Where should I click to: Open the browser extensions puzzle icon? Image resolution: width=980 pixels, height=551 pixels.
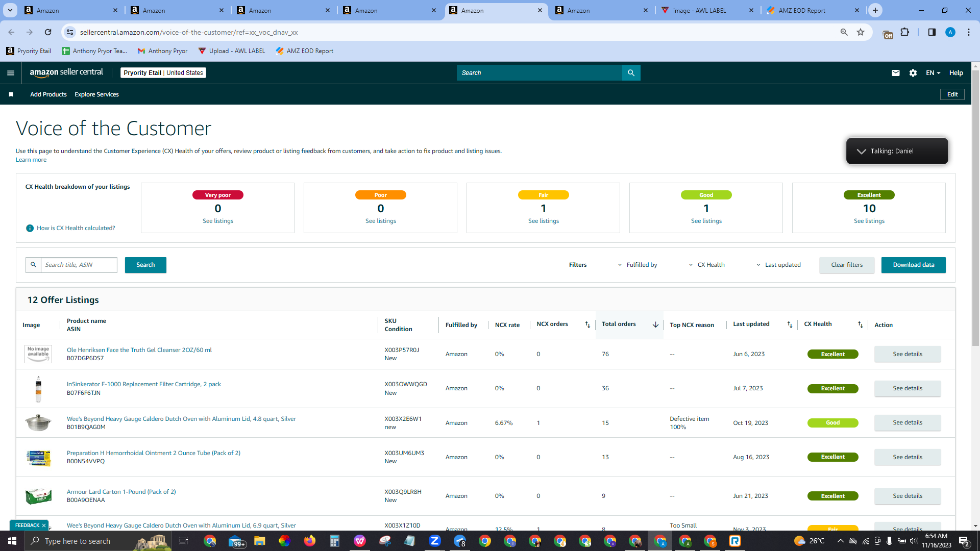905,32
